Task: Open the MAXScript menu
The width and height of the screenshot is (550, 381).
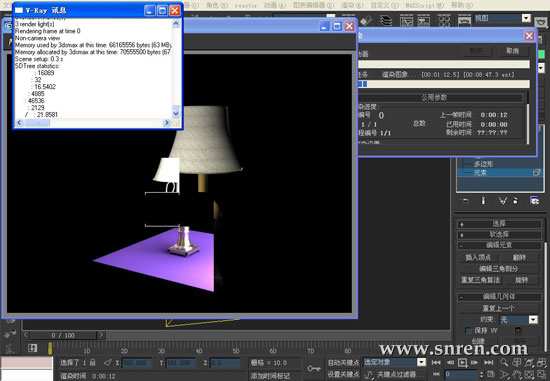Action: 424,5
